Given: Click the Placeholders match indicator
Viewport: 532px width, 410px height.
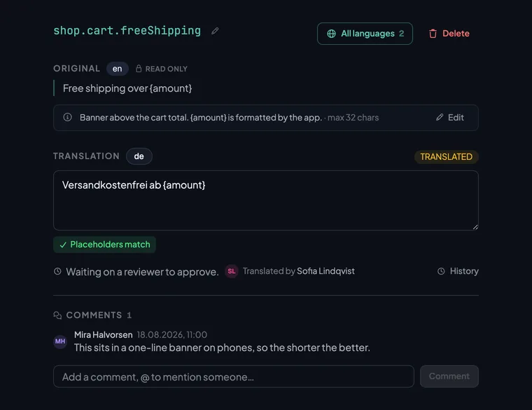Looking at the screenshot, I should [104, 245].
